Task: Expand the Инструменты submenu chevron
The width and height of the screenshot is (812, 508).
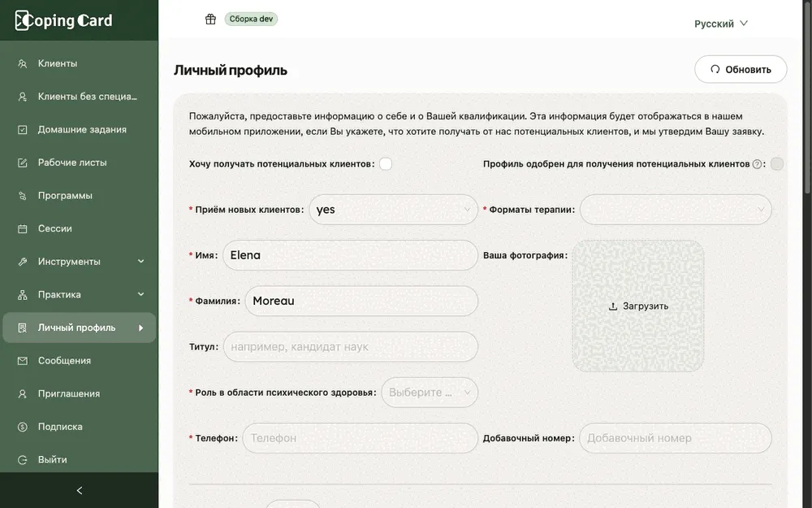Action: (140, 262)
